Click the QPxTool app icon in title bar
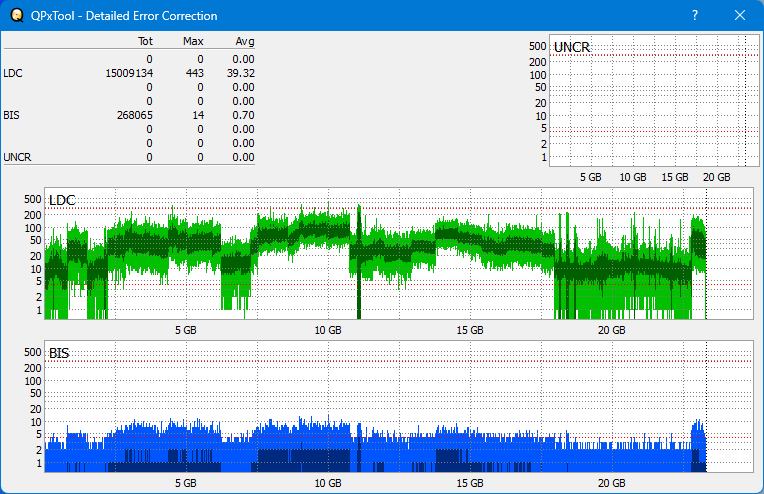The width and height of the screenshot is (764, 494). click(17, 16)
